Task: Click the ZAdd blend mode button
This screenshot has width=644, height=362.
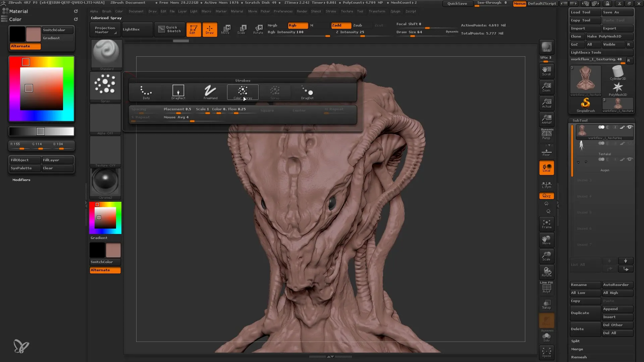Action: [337, 25]
